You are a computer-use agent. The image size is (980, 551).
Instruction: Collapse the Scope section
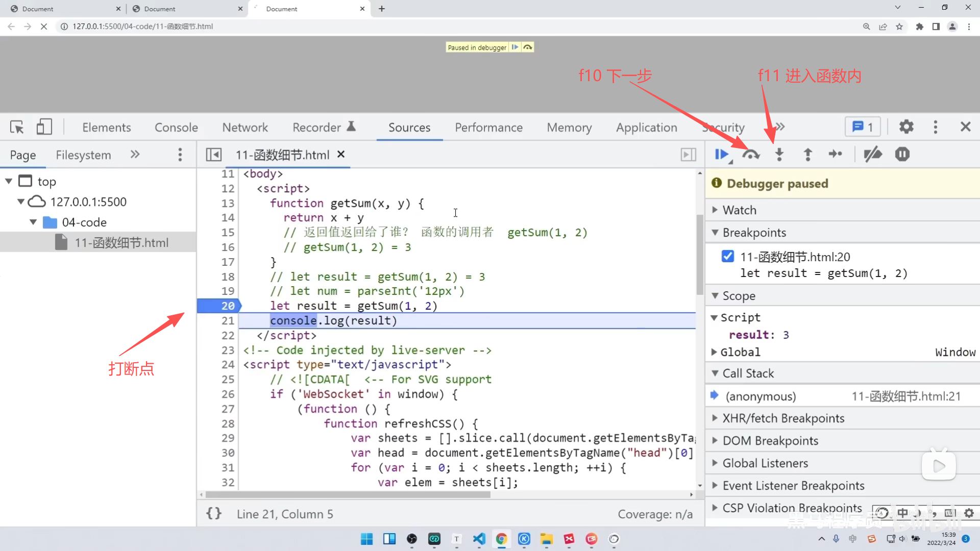842,295
